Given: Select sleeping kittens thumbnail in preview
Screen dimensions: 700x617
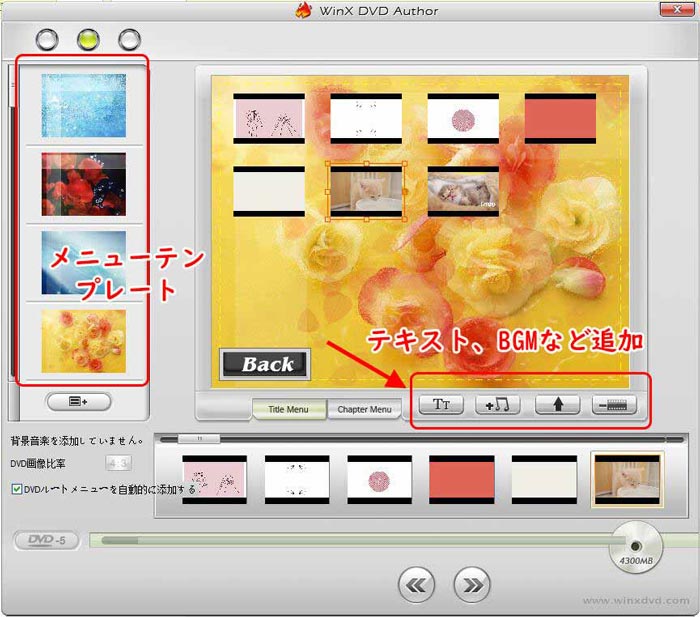Looking at the screenshot, I should (463, 192).
